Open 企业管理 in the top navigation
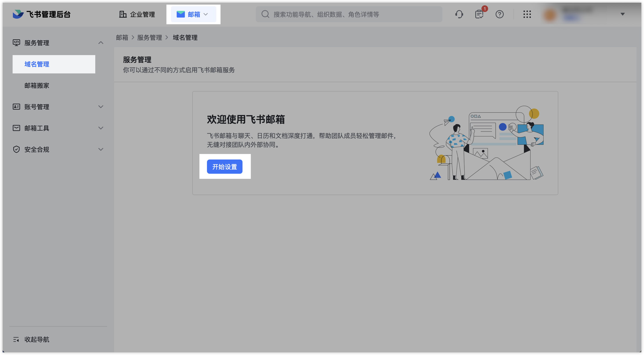 pos(137,14)
